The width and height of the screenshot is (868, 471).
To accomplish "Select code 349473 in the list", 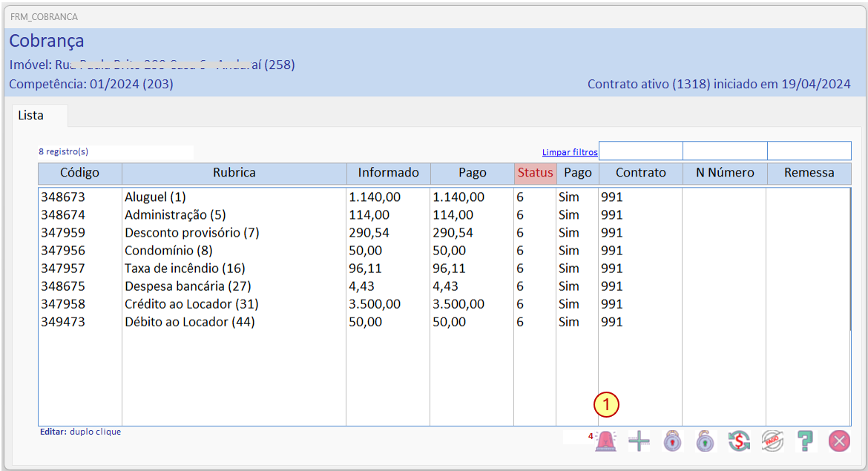I will coord(63,322).
